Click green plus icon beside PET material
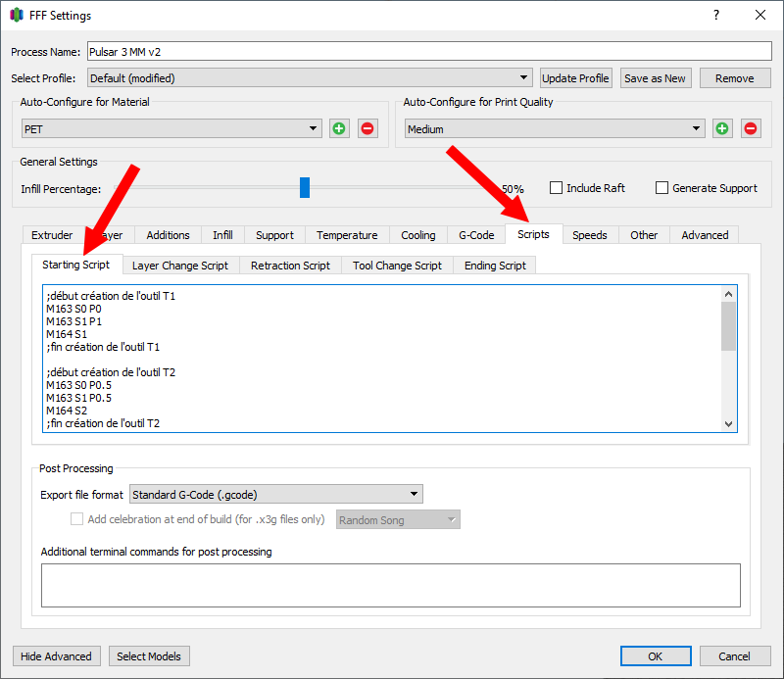Viewport: 784px width, 679px height. click(339, 128)
